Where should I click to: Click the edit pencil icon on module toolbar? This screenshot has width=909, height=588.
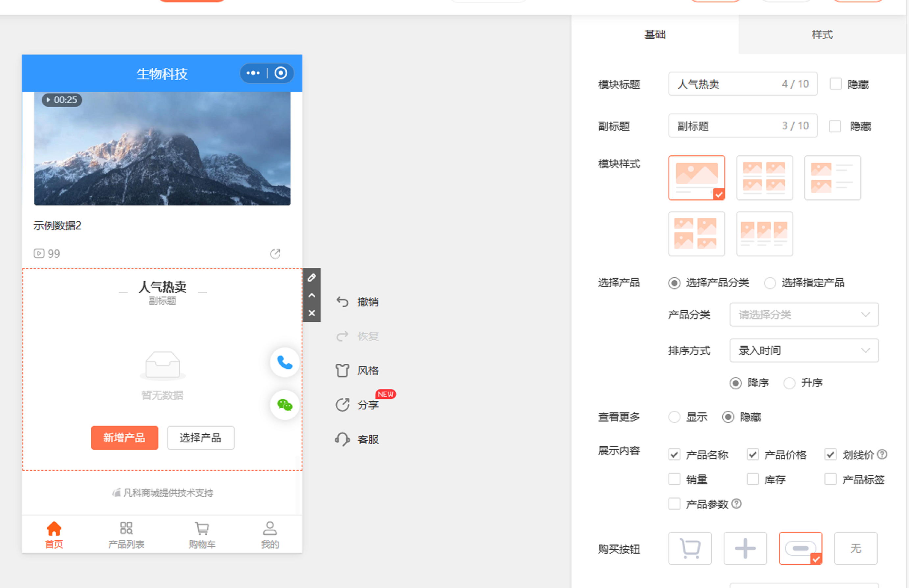point(312,278)
